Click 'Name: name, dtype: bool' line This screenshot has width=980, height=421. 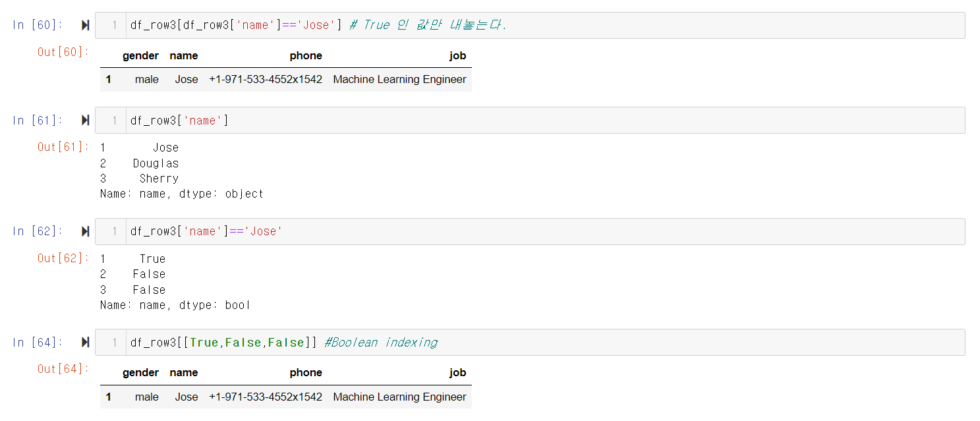pyautogui.click(x=175, y=306)
